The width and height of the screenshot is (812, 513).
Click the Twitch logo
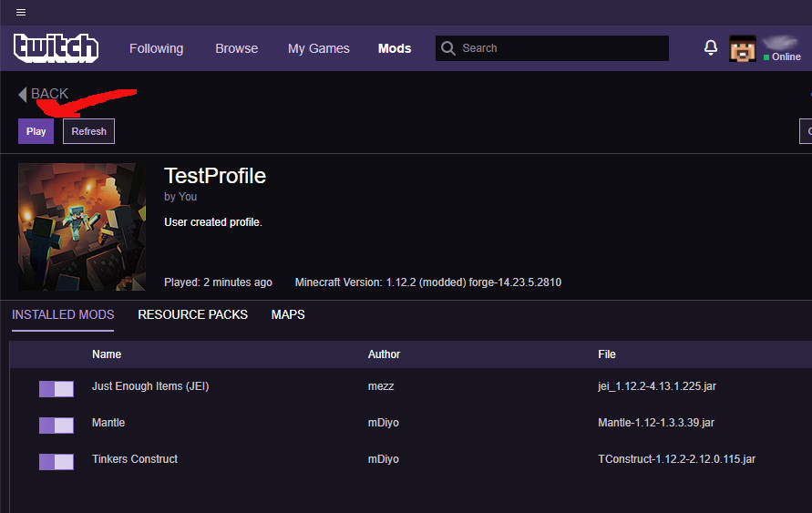[x=56, y=48]
